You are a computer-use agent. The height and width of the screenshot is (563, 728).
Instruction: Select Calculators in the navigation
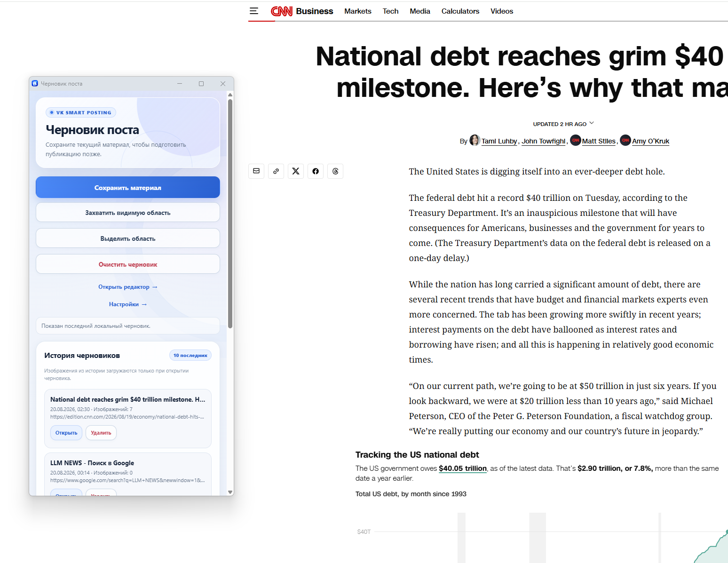pyautogui.click(x=460, y=11)
